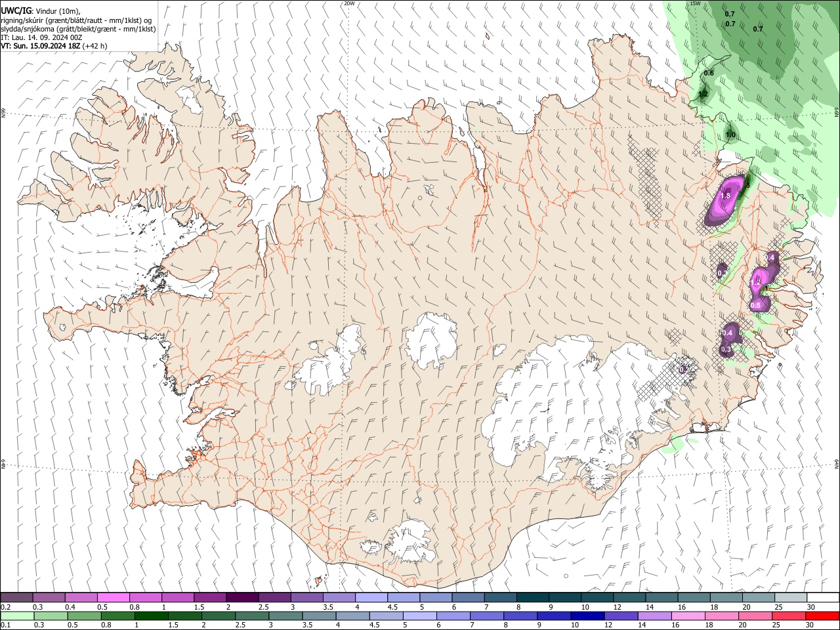Click the dark teal swatch labeled 8 in the snow scale
Viewport: 840px width, 630px height.
point(533,598)
